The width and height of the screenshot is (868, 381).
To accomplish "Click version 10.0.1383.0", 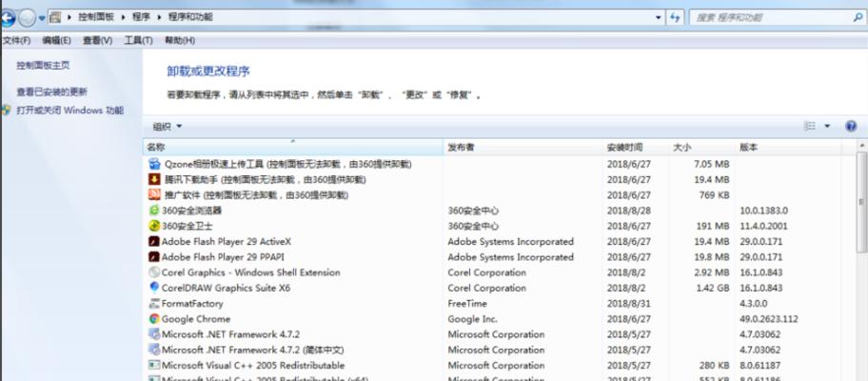I will coord(764,211).
